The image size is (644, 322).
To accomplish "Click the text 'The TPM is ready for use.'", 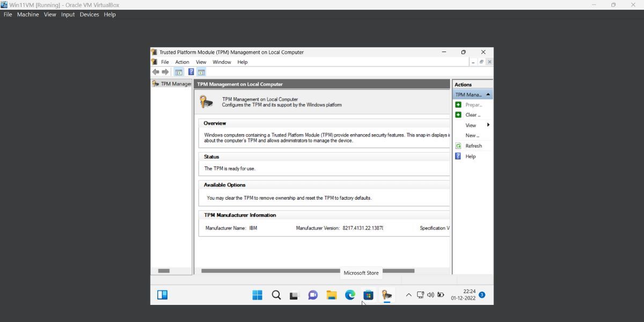I will 230,169.
